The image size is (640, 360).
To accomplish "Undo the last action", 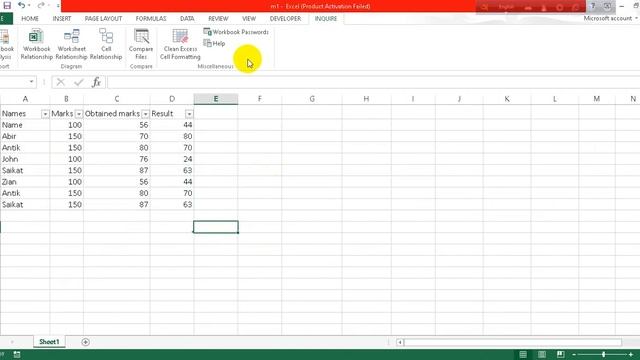I will coord(21,6).
